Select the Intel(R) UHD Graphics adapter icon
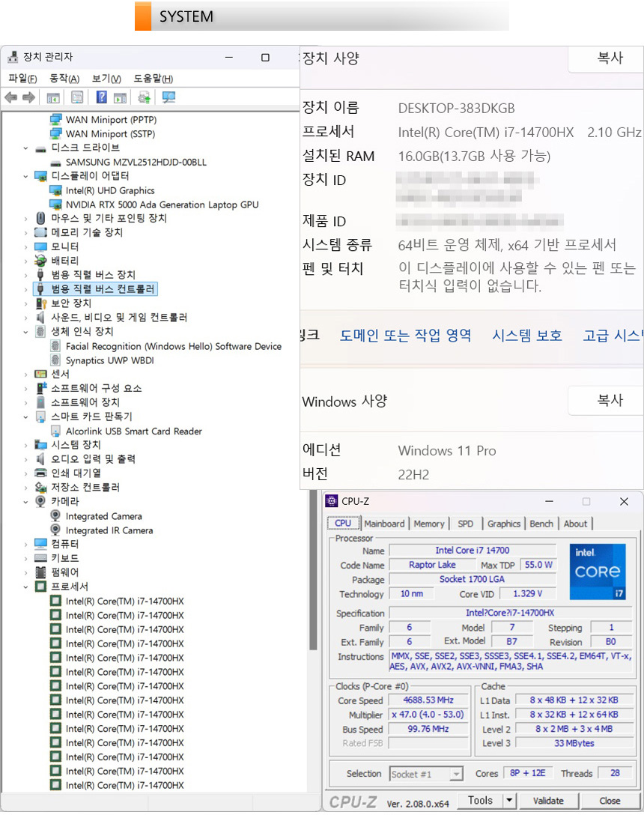The width and height of the screenshot is (644, 815). point(55,191)
